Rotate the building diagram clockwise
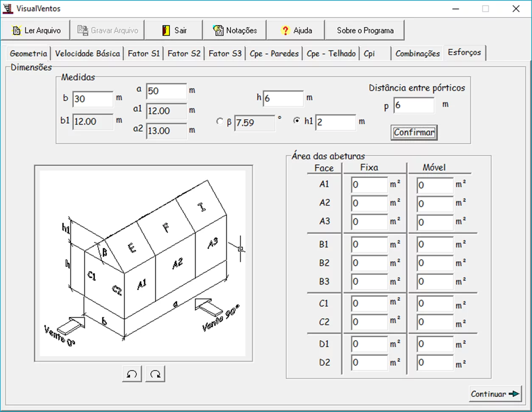The width and height of the screenshot is (532, 412). pyautogui.click(x=155, y=374)
